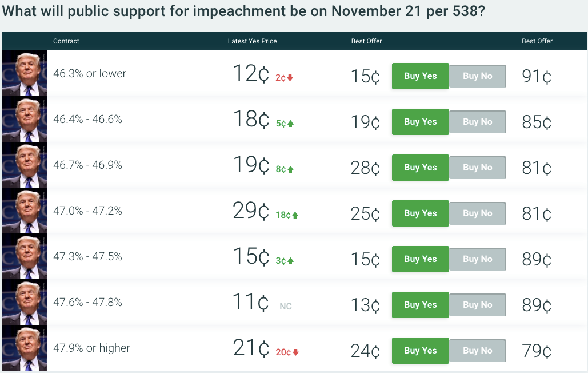Click the 29¢ latest price for 47.0% - 47.2%
This screenshot has height=373, width=588.
pos(251,211)
